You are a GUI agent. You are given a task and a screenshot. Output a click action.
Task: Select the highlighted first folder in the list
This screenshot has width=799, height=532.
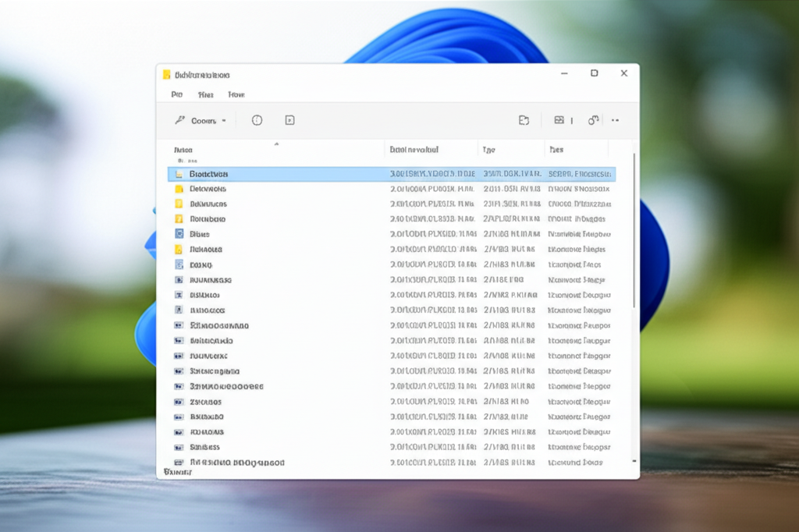(x=209, y=174)
